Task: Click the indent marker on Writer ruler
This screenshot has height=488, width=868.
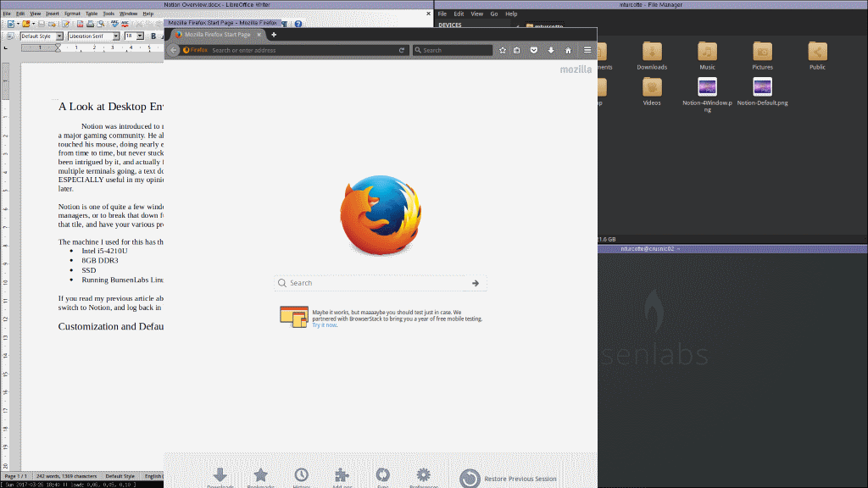Action: click(x=58, y=48)
